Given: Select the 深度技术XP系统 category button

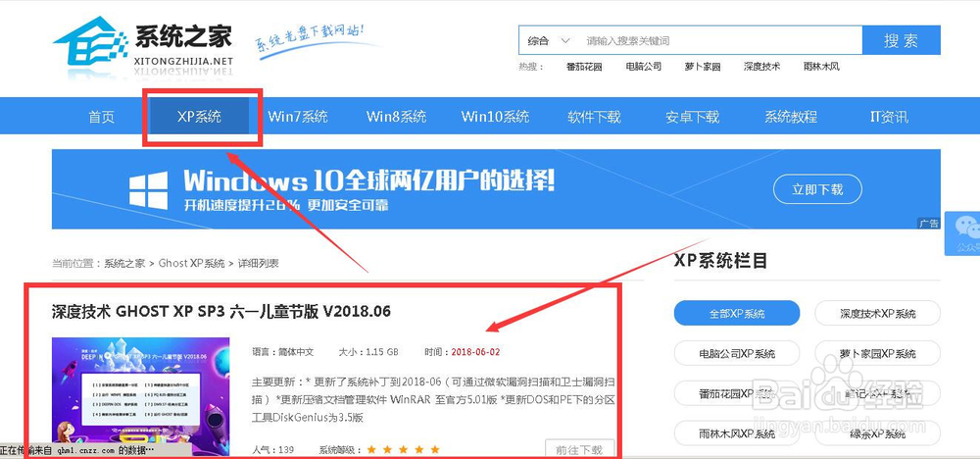Looking at the screenshot, I should [x=877, y=313].
